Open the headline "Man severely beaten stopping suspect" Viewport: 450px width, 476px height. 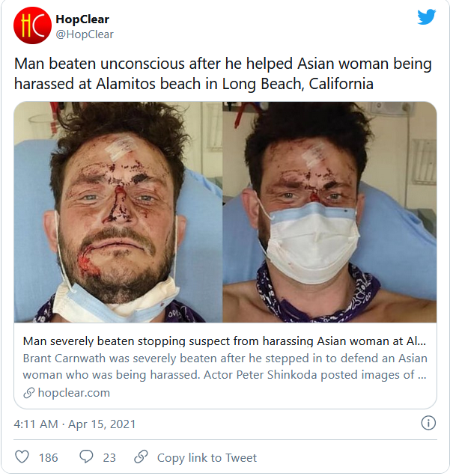click(x=225, y=341)
